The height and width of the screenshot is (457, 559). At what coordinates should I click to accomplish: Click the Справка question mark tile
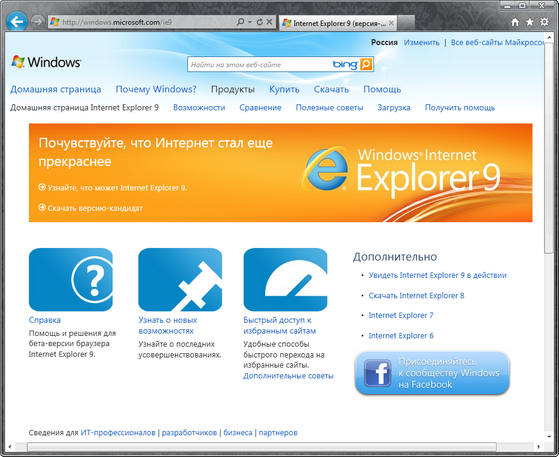tap(71, 279)
